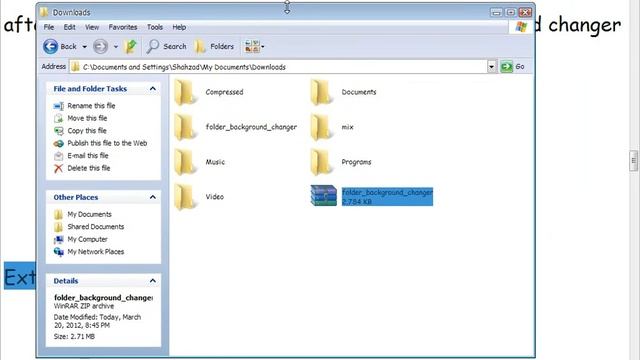Image resolution: width=640 pixels, height=360 pixels.
Task: Open the Help menu
Action: (x=179, y=27)
